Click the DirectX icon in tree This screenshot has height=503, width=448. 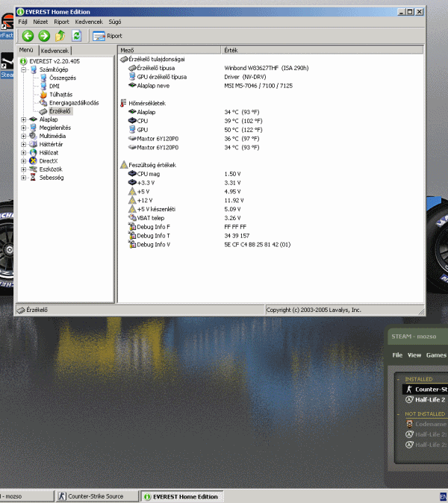click(x=33, y=161)
